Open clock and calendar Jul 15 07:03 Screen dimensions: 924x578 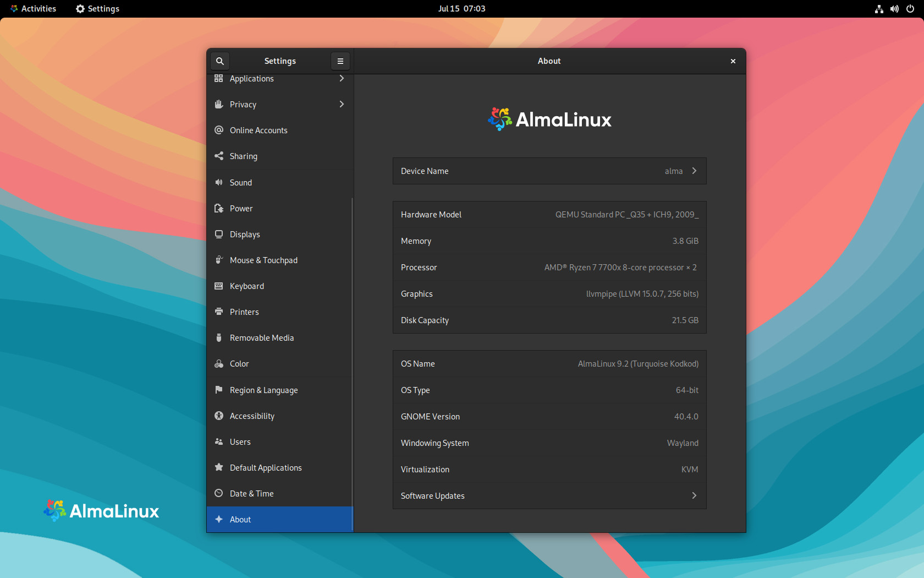462,9
